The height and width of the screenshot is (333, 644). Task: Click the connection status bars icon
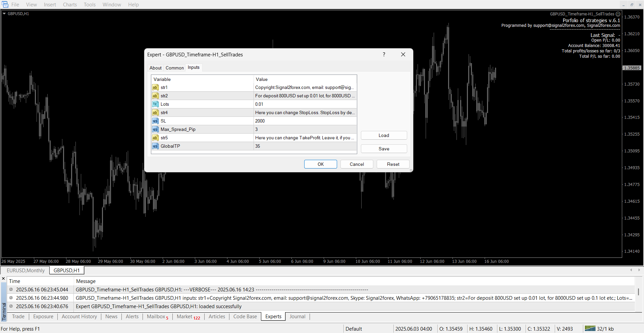590,329
